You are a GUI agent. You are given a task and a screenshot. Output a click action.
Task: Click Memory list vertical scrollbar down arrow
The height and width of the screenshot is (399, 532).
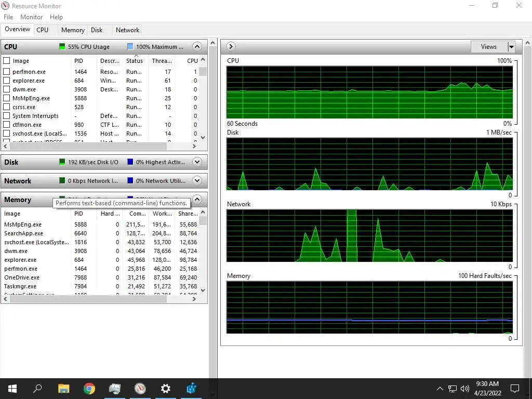click(x=203, y=290)
